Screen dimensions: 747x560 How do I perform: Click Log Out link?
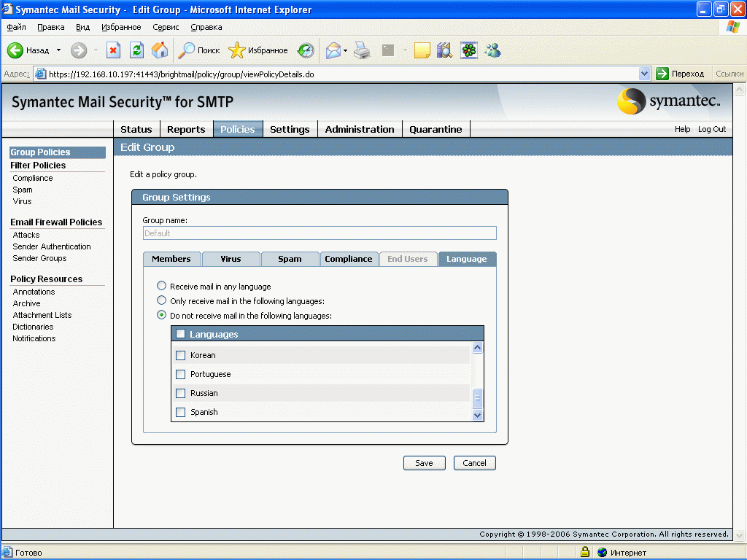[x=712, y=129]
